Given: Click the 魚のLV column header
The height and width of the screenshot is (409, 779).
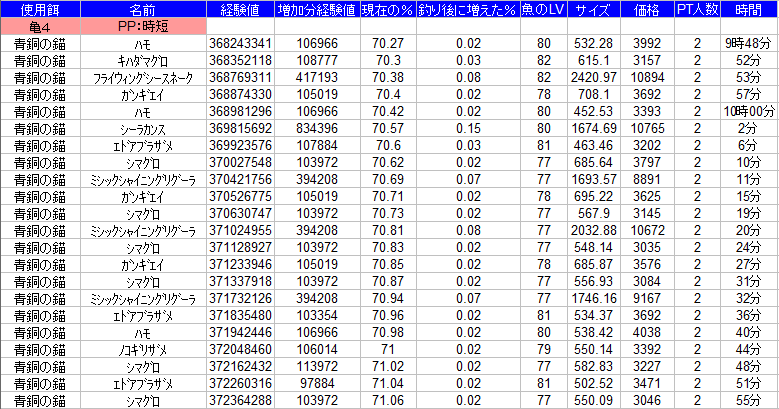Looking at the screenshot, I should point(543,9).
